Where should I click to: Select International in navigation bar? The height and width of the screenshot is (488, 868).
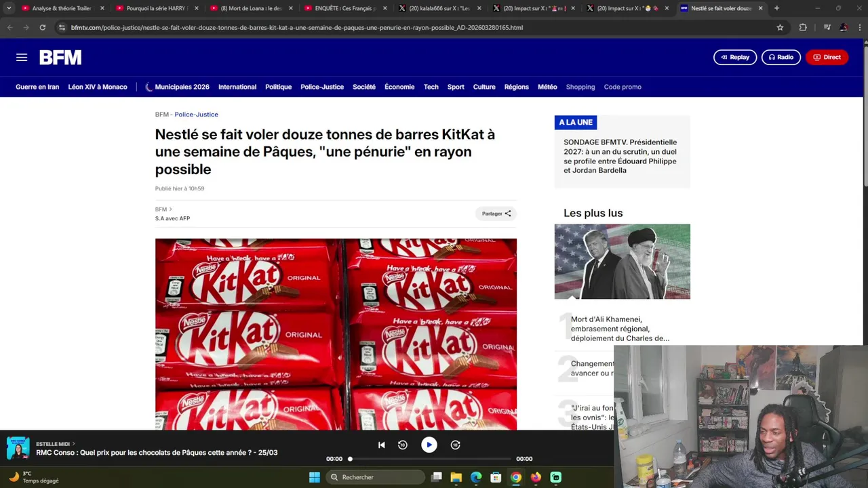click(x=237, y=87)
